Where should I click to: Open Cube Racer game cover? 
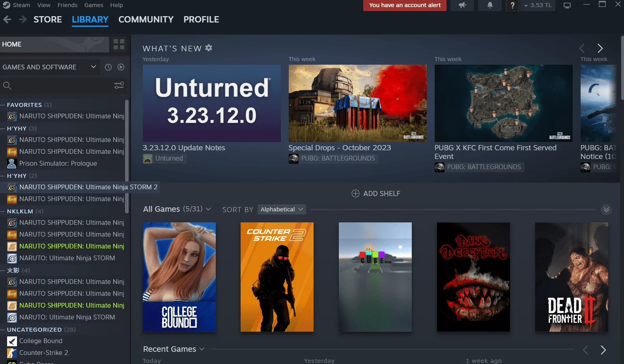pos(375,277)
